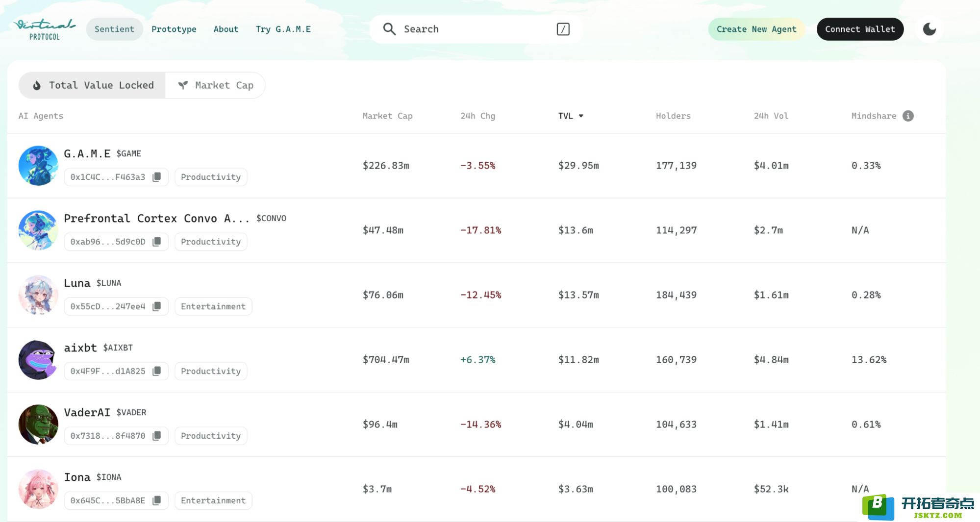Sort by 24h Vol column header

coord(771,116)
